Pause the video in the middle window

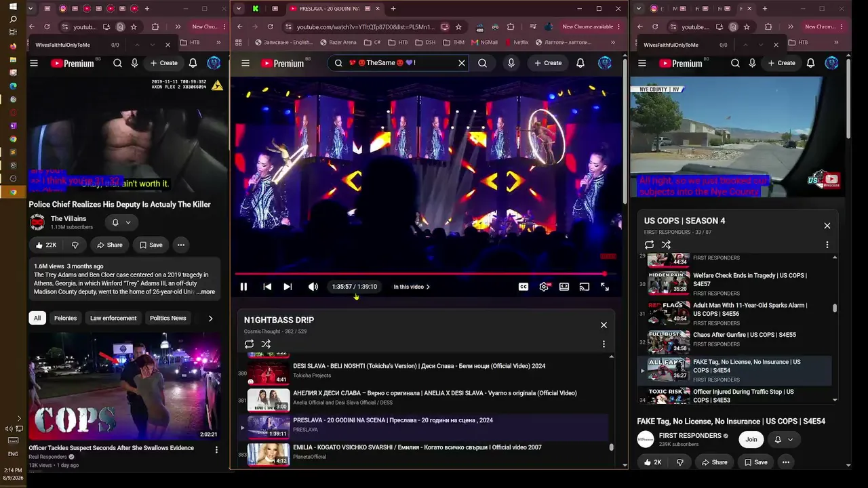[243, 287]
